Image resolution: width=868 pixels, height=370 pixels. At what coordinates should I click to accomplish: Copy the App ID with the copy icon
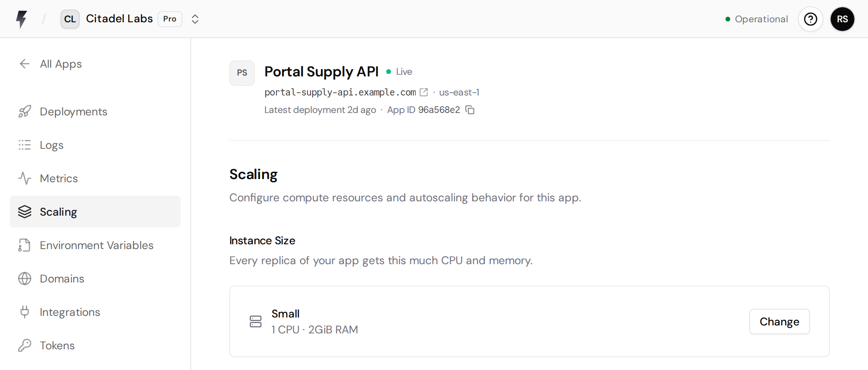coord(470,110)
